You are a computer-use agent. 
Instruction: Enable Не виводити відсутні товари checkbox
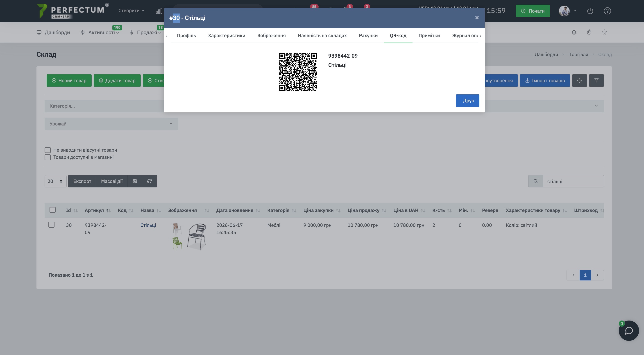point(48,150)
